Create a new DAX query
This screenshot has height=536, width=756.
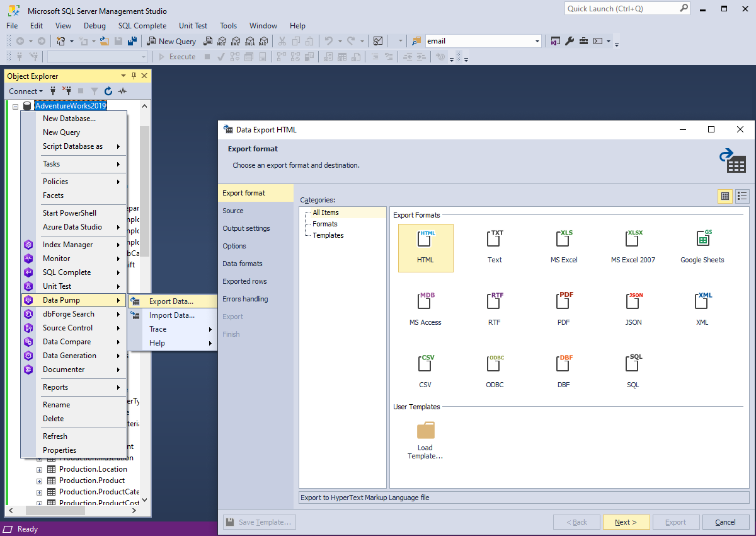point(263,40)
